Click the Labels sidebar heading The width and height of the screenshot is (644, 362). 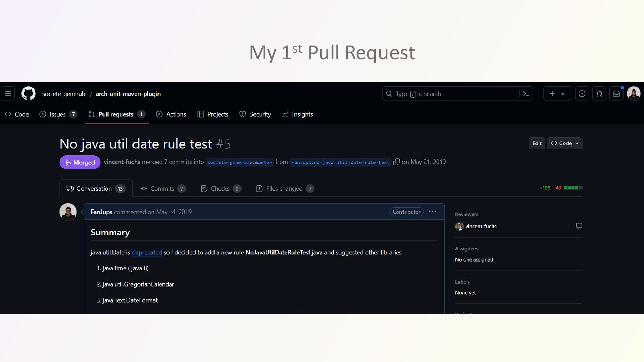462,282
